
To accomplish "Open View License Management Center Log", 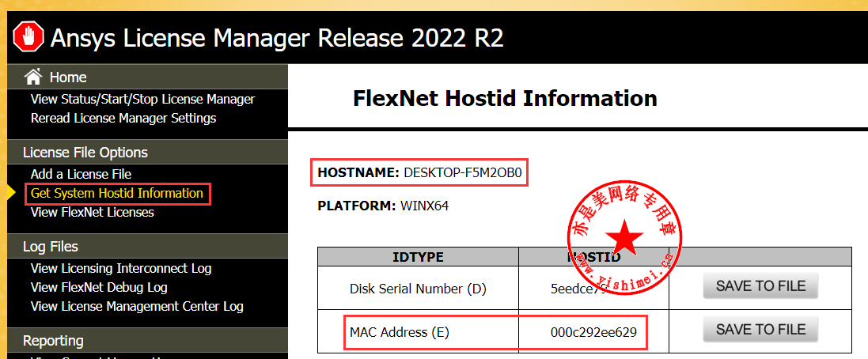I will (x=137, y=307).
